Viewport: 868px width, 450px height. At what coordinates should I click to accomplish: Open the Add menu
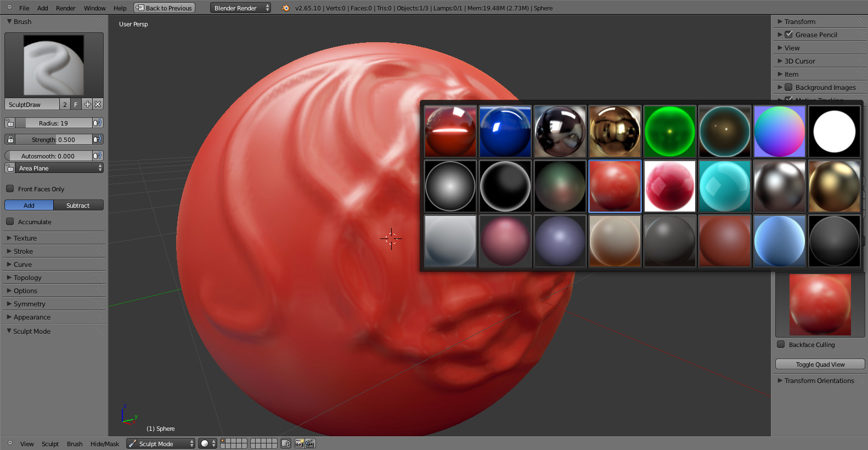[x=43, y=8]
